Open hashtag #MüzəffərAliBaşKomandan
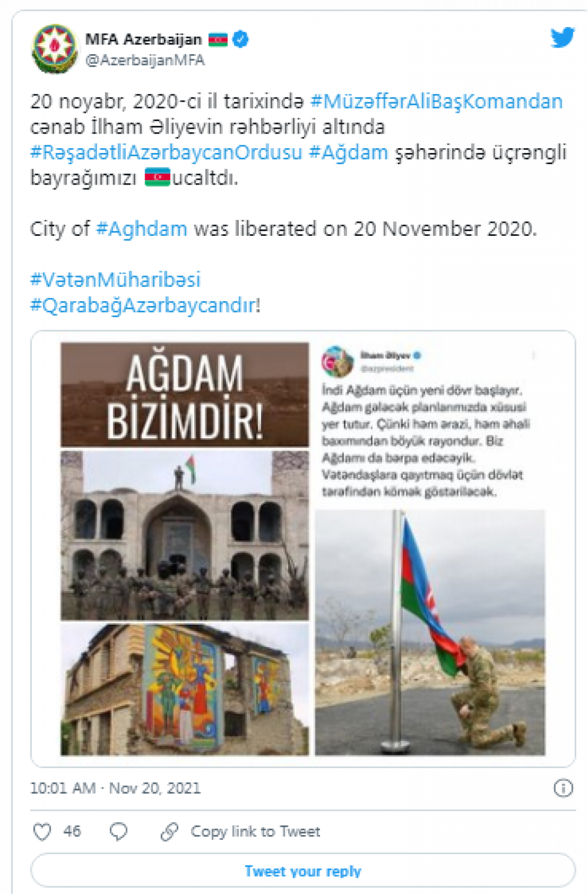Viewport: 588px width, 894px height. [x=436, y=101]
